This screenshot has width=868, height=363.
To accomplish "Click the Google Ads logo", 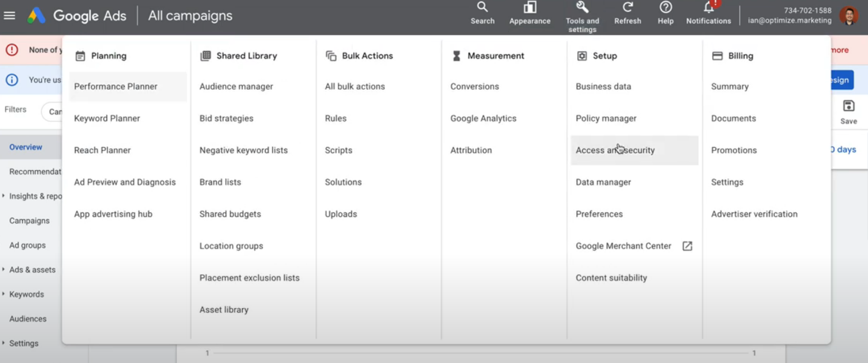I will pos(36,16).
